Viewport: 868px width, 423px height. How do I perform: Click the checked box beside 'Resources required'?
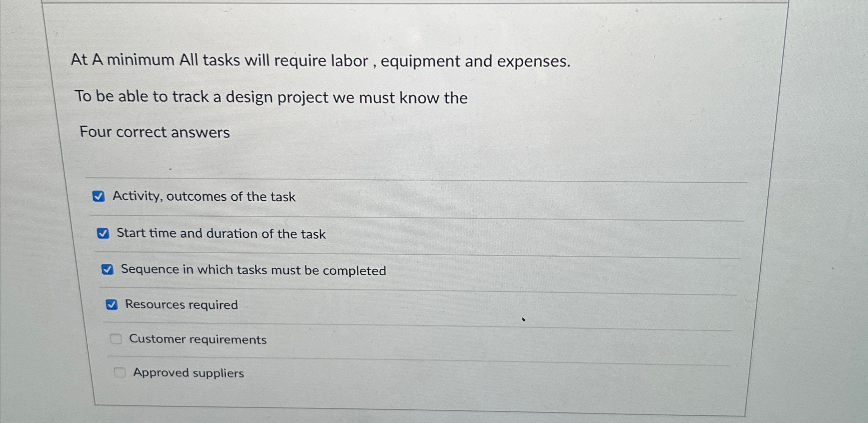pyautogui.click(x=112, y=305)
